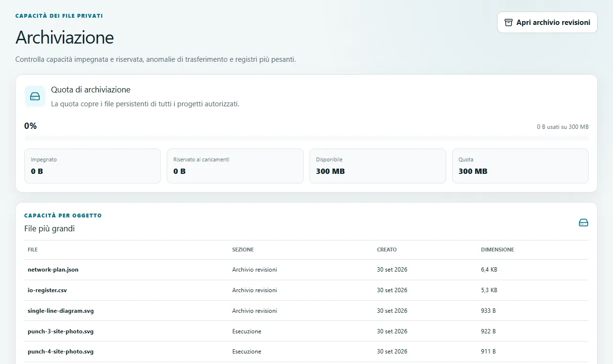This screenshot has height=364, width=613.
Task: Open the network-plan.json file row
Action: click(x=306, y=270)
